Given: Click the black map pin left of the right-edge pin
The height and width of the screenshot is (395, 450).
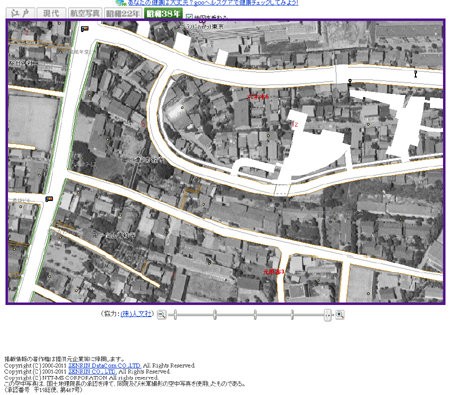Looking at the screenshot, I should point(350,82).
